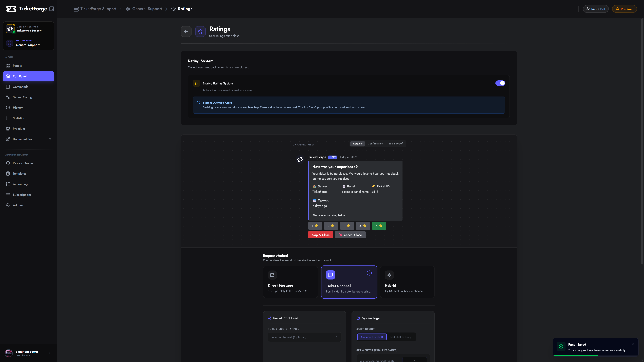Click the Skip & Close button
644x362 pixels.
pyautogui.click(x=321, y=235)
